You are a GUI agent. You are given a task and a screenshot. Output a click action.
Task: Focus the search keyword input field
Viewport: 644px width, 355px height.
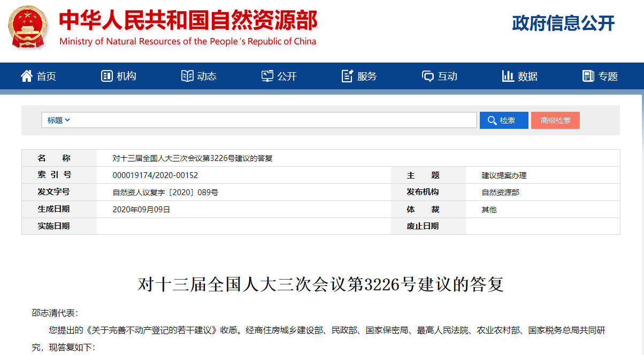(273, 120)
